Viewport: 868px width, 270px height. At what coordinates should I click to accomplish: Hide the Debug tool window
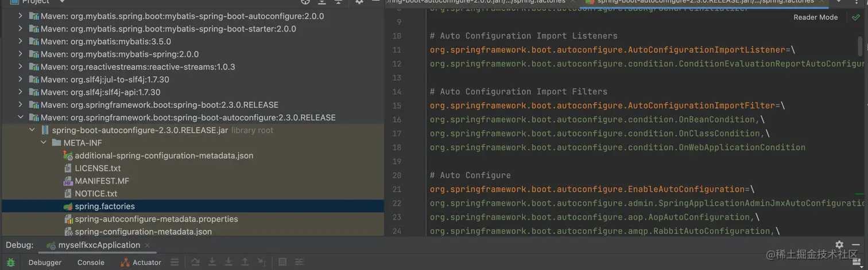856,245
